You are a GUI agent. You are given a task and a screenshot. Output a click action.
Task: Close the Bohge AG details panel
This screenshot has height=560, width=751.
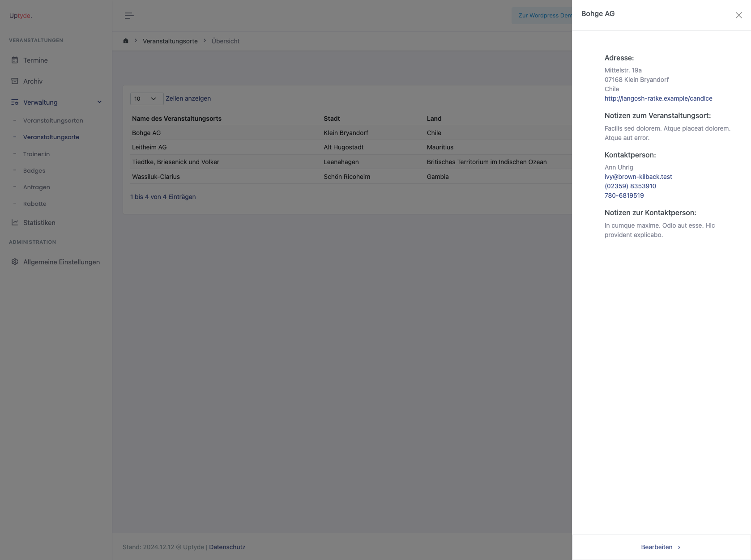738,16
